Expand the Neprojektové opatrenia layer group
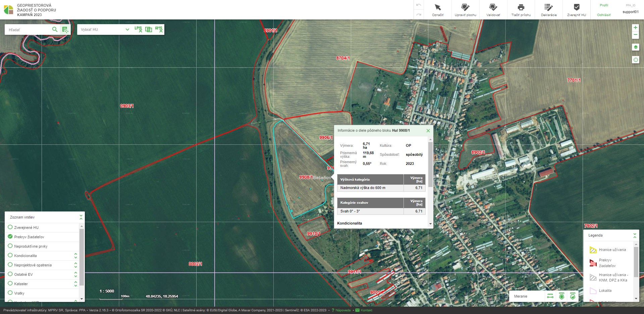The image size is (644, 314). (x=75, y=265)
